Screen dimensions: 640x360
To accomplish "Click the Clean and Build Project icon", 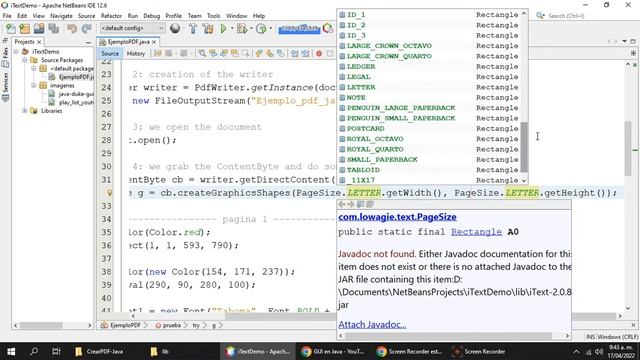I will (x=208, y=29).
